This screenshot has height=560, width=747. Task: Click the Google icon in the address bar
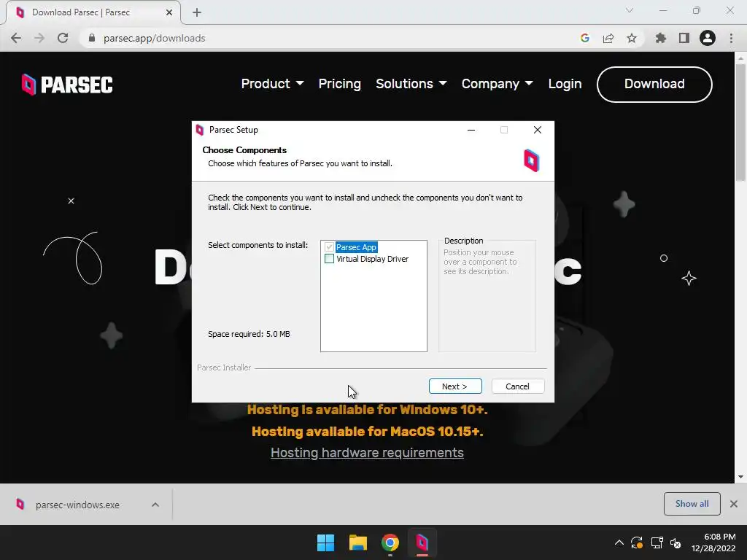[585, 38]
